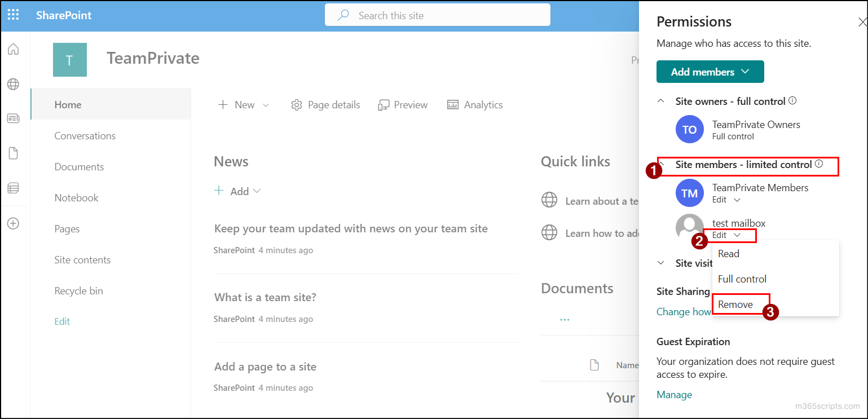Open the Lists icon in the left sidebar
The width and height of the screenshot is (868, 419).
[15, 187]
